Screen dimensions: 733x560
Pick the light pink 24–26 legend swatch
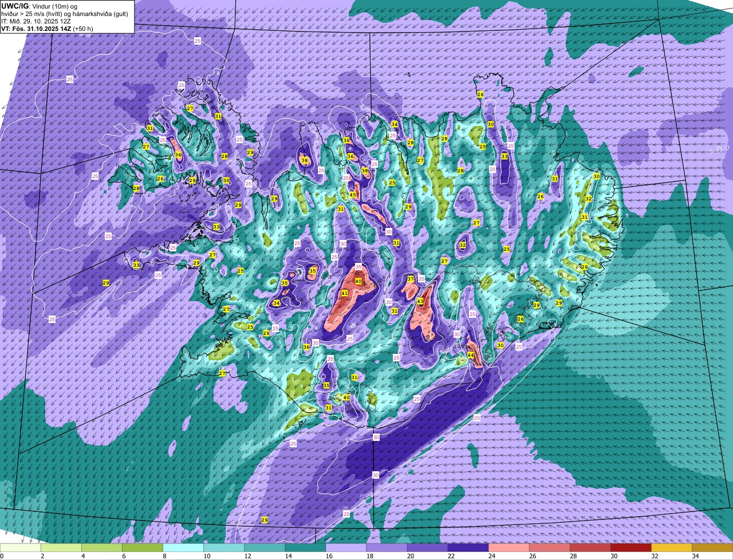point(509,548)
